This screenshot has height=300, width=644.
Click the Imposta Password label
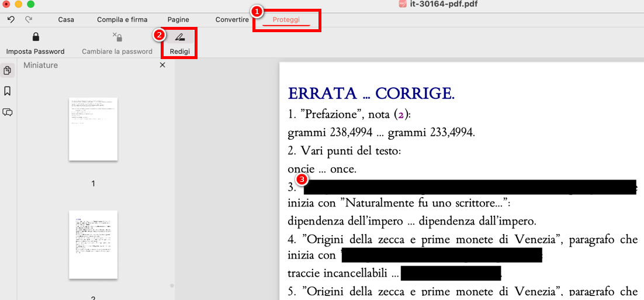coord(35,52)
